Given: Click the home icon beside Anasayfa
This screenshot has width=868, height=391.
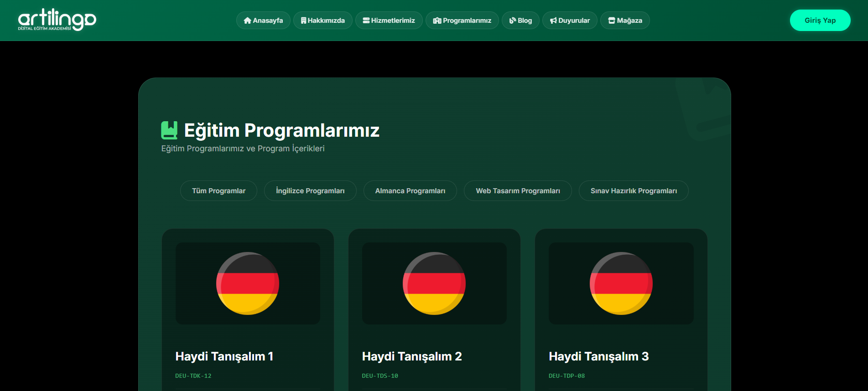Looking at the screenshot, I should [x=248, y=21].
